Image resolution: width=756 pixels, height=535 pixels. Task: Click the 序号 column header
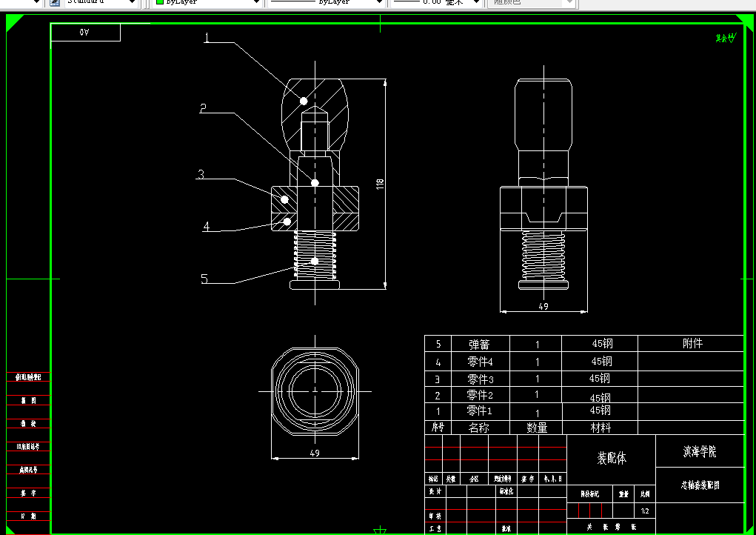(x=438, y=428)
